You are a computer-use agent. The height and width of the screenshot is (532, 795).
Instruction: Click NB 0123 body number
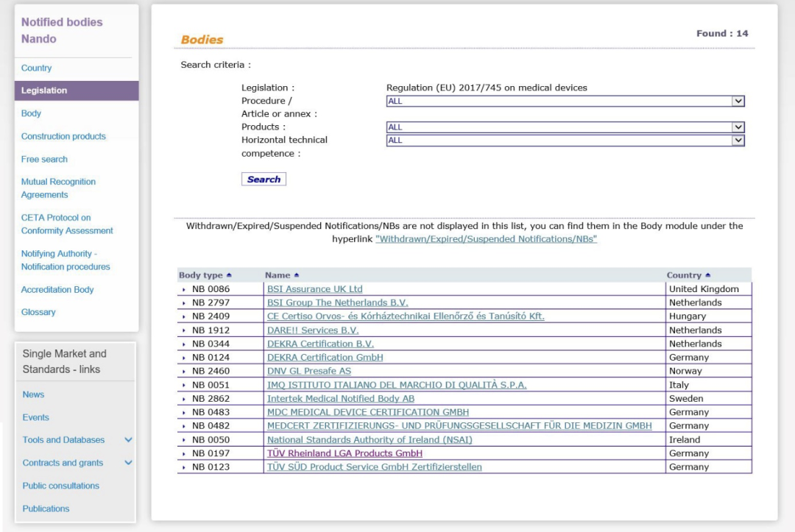[x=211, y=467]
